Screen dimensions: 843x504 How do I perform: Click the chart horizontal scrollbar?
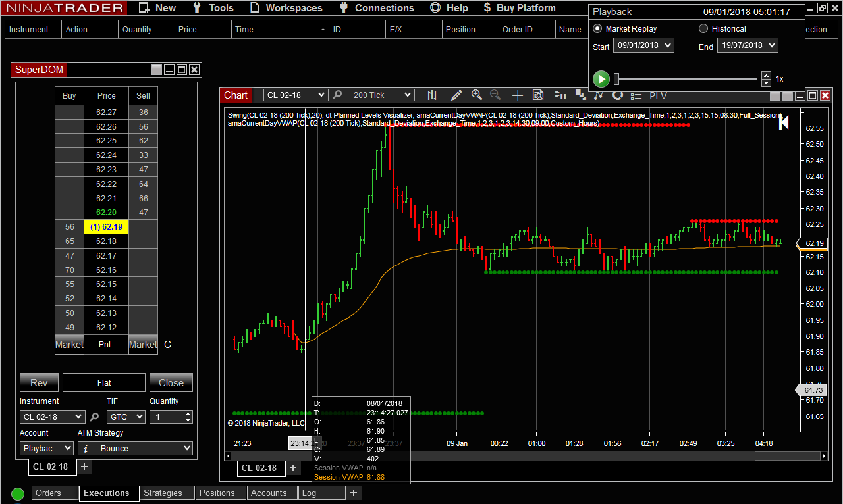[x=526, y=456]
